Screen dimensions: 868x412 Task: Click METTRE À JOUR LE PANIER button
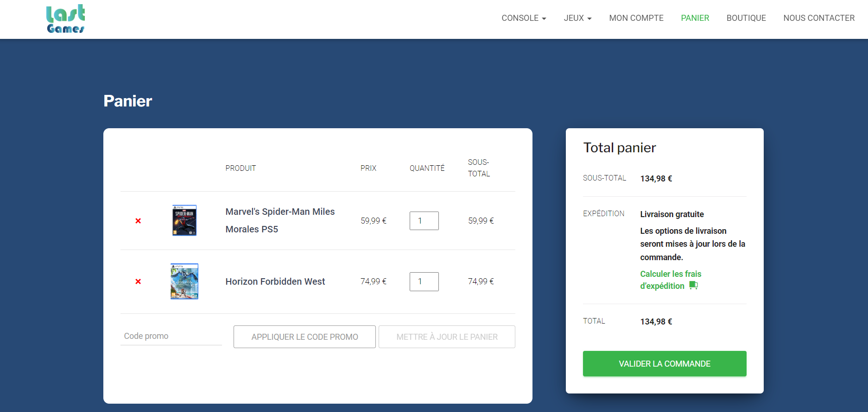[447, 337]
